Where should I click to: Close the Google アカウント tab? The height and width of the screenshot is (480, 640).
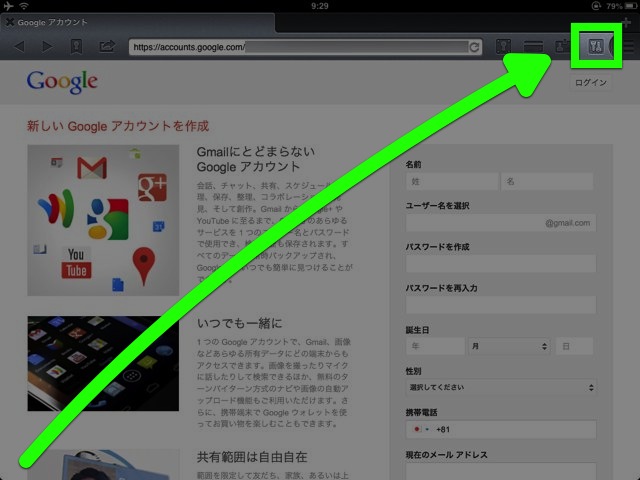point(9,22)
